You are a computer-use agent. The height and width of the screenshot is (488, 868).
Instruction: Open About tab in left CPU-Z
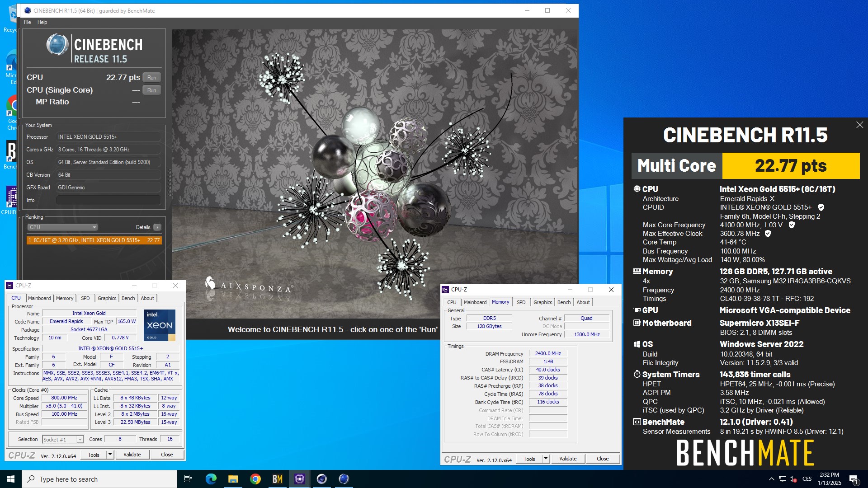147,298
